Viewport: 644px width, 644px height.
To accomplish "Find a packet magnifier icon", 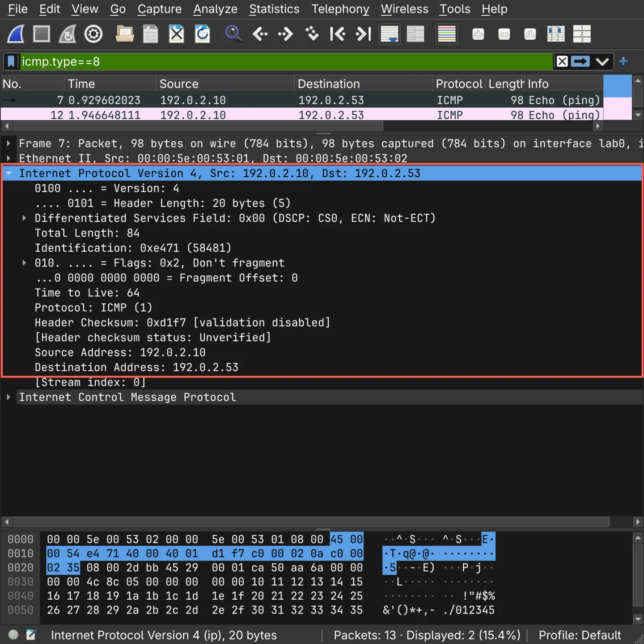I will tap(233, 34).
